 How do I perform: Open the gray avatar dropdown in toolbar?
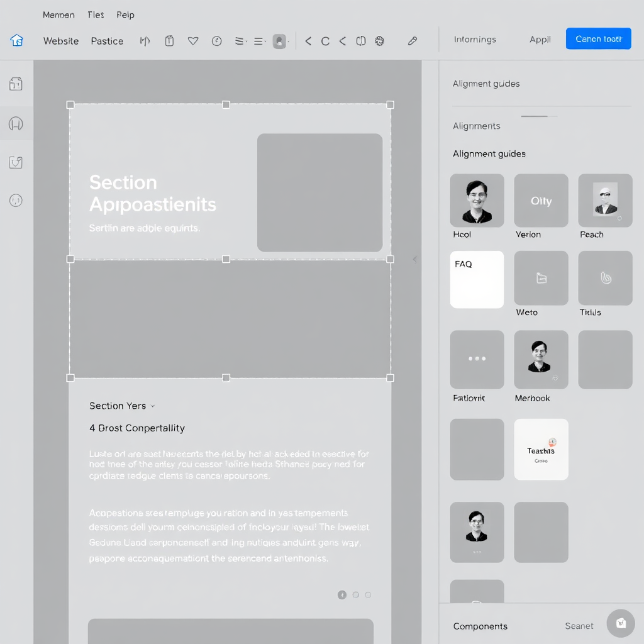(279, 42)
